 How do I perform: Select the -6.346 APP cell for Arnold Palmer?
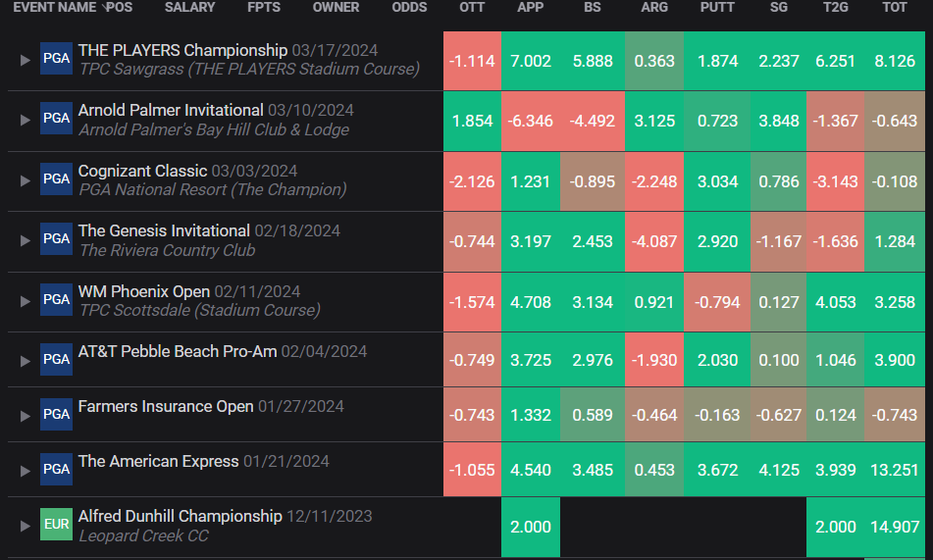[530, 121]
